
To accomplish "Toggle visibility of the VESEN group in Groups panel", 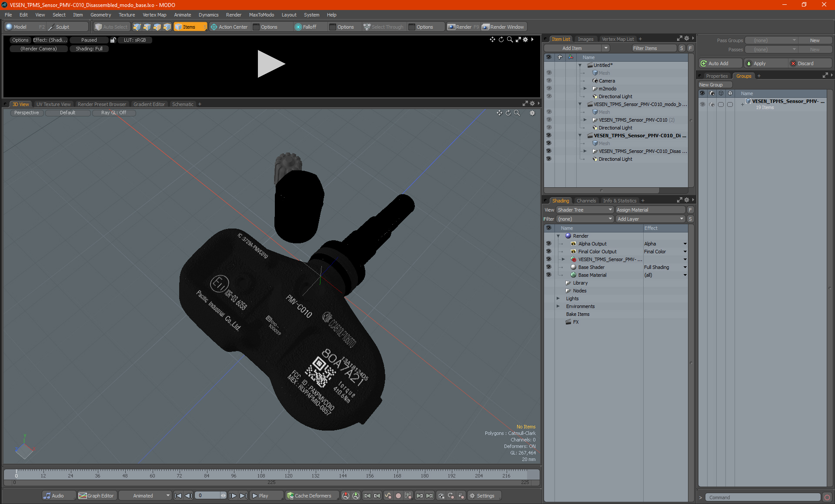I will point(702,104).
